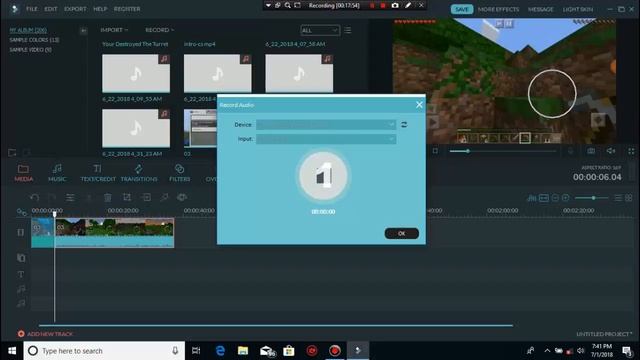Switch to LIGHT SKIN

point(578,9)
